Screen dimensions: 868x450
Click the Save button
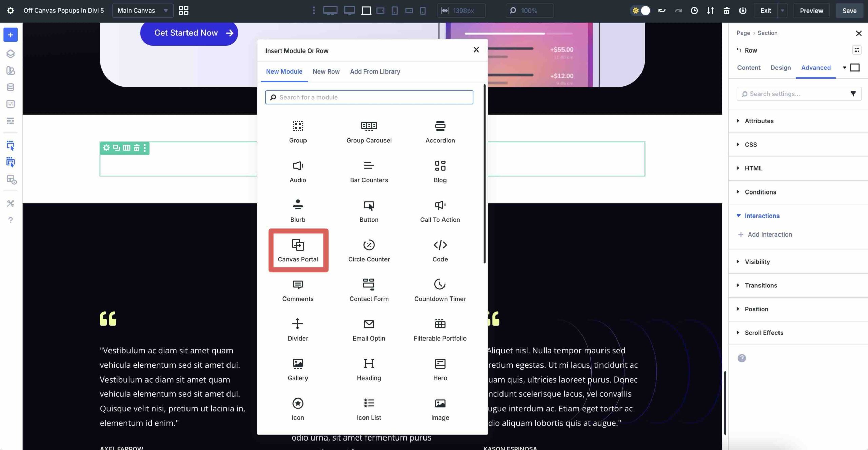point(849,11)
